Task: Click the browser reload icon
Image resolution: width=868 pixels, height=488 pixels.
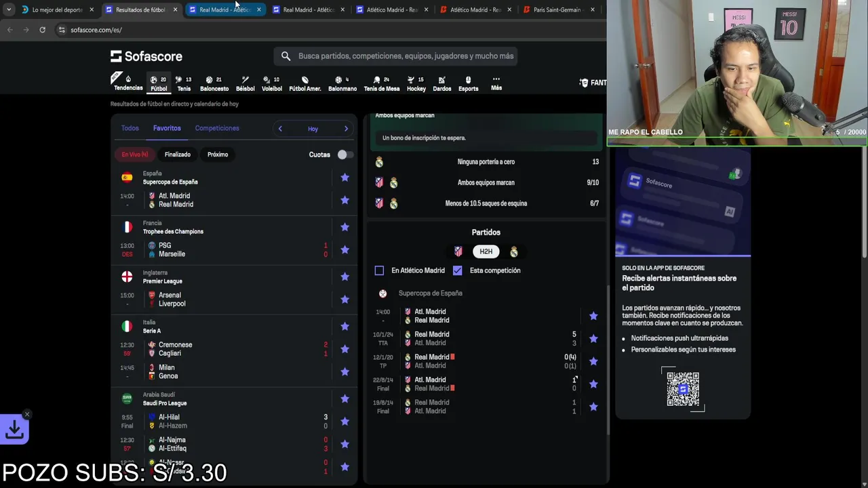Action: coord(42,30)
